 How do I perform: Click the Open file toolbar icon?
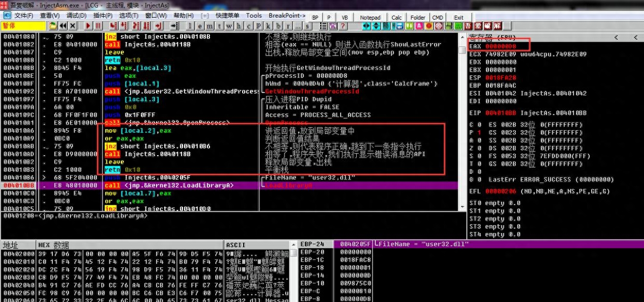53,25
